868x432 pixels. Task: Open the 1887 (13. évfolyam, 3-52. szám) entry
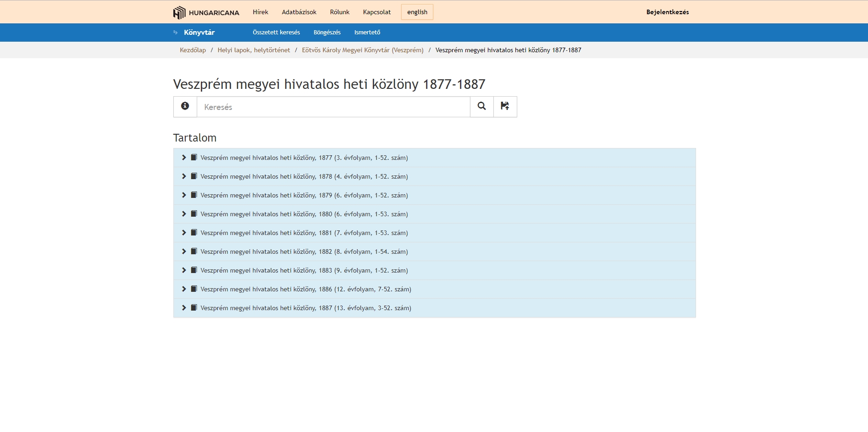306,308
